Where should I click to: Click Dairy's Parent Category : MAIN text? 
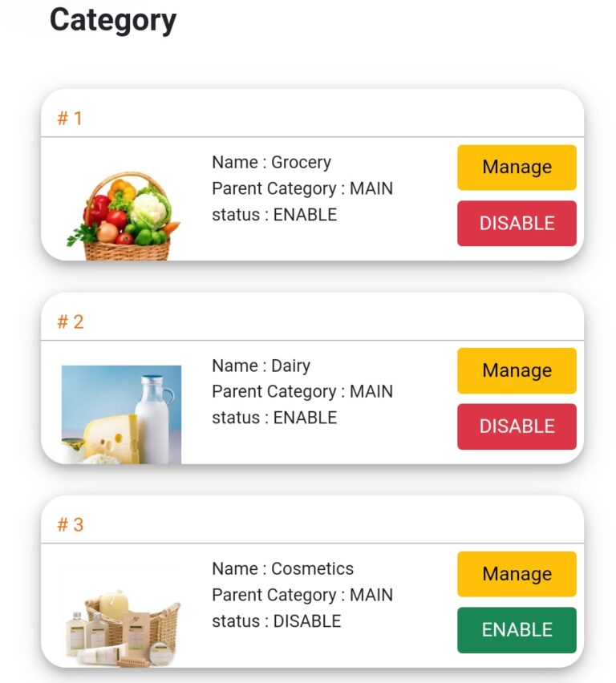tap(302, 391)
